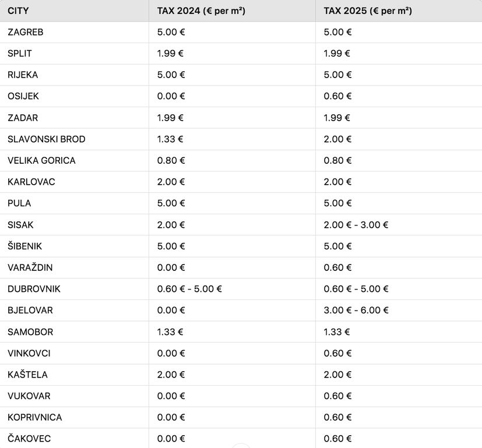Click the ČAKOVEC city cell
Viewport: 482px width, 448px height.
[x=30, y=439]
